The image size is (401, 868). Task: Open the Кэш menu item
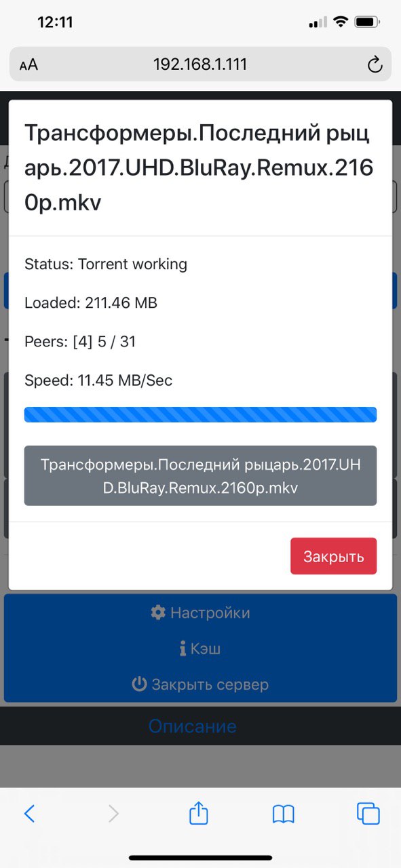pos(200,649)
